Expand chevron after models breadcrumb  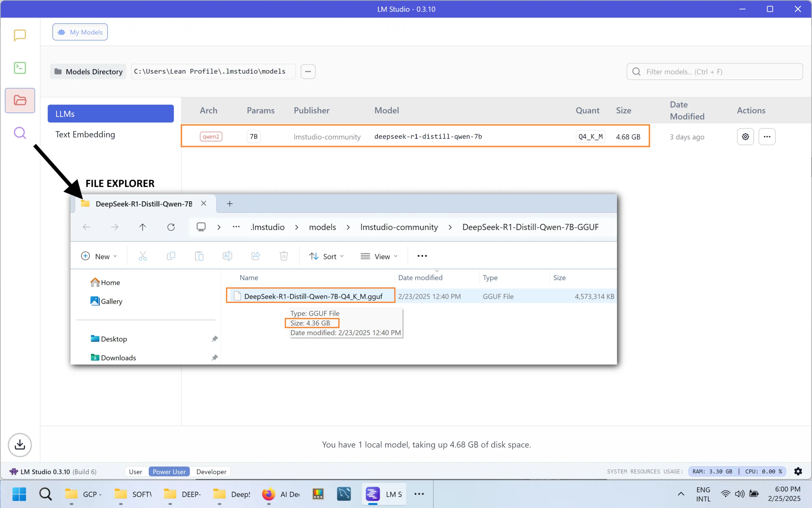pyautogui.click(x=348, y=227)
